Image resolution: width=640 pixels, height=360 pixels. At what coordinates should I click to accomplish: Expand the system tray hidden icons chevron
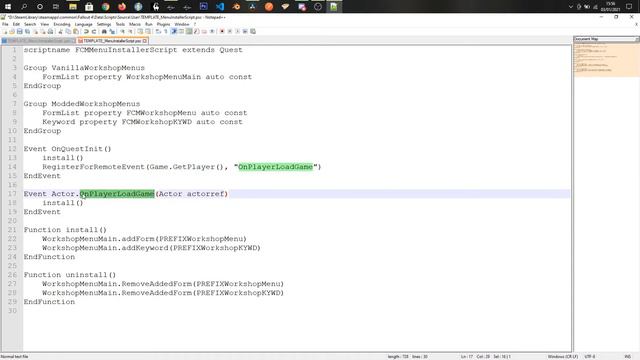point(571,7)
